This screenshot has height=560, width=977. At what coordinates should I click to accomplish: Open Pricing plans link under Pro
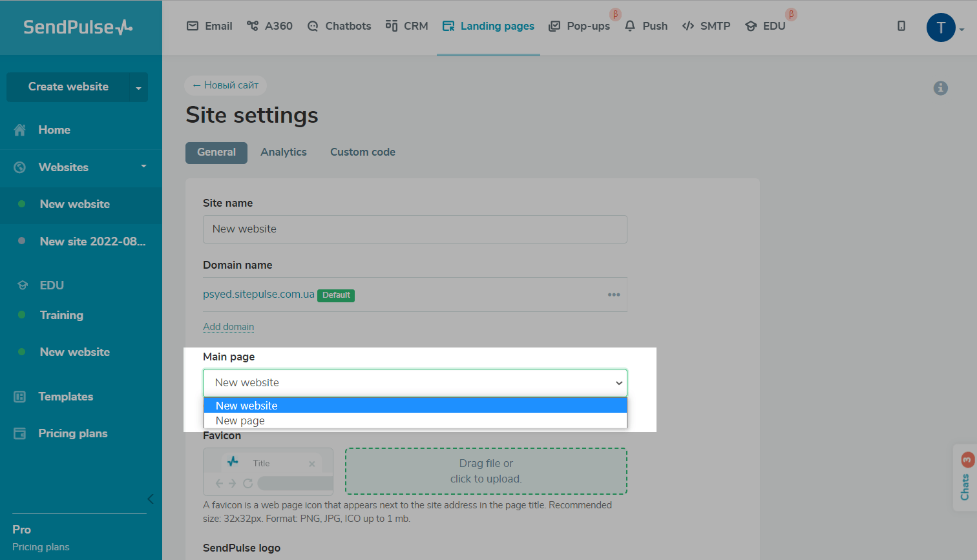click(41, 547)
